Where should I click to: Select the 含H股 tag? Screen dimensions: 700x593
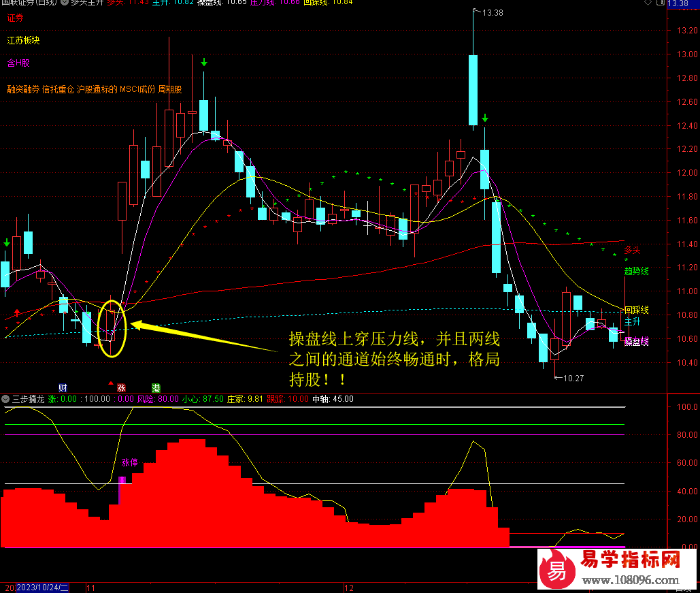18,63
